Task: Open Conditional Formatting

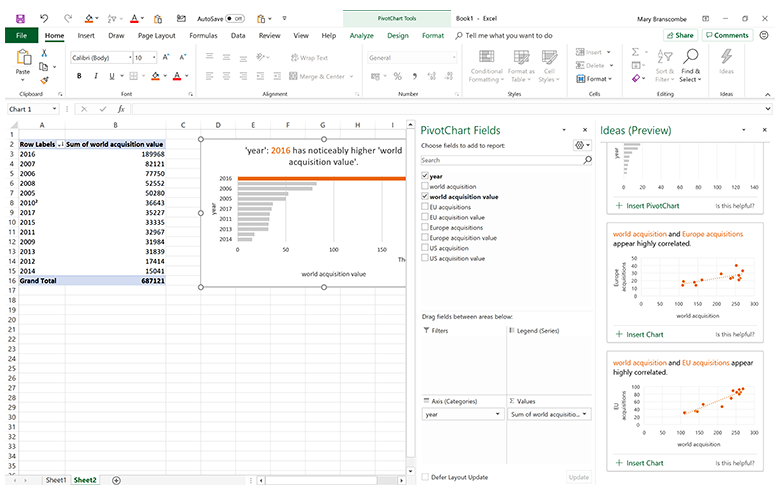Action: coord(486,66)
